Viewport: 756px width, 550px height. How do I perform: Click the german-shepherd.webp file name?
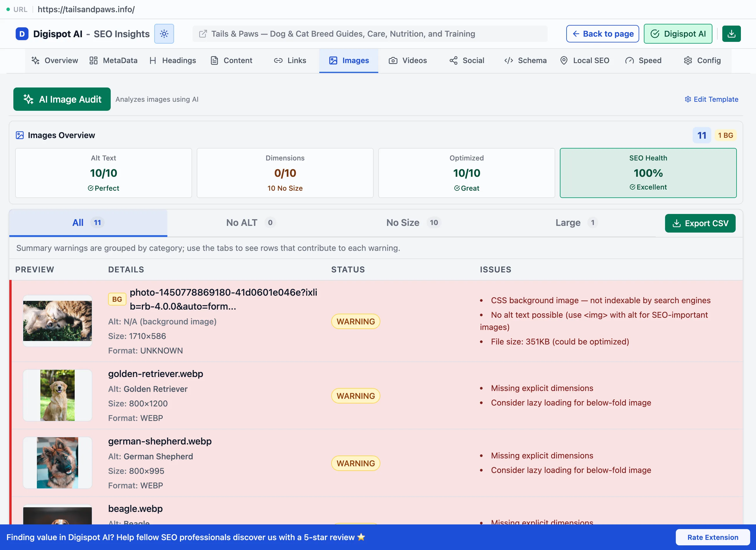160,441
